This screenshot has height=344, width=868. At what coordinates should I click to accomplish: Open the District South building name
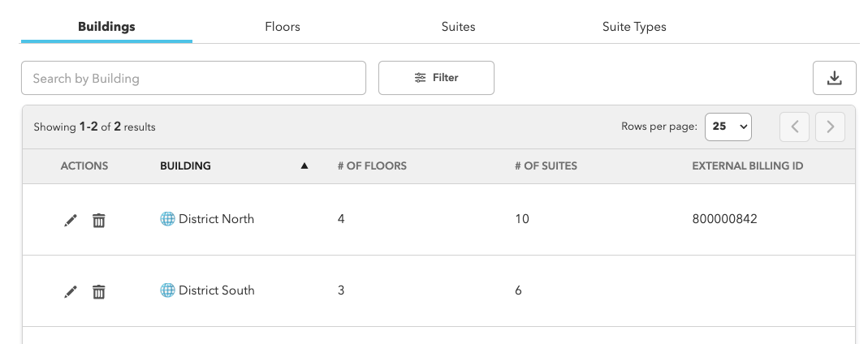pos(217,290)
